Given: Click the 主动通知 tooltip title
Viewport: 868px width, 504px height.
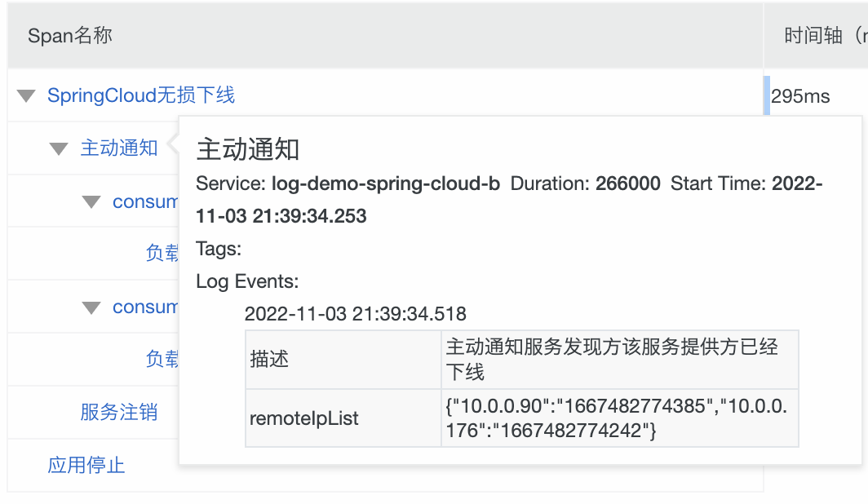Looking at the screenshot, I should 247,149.
